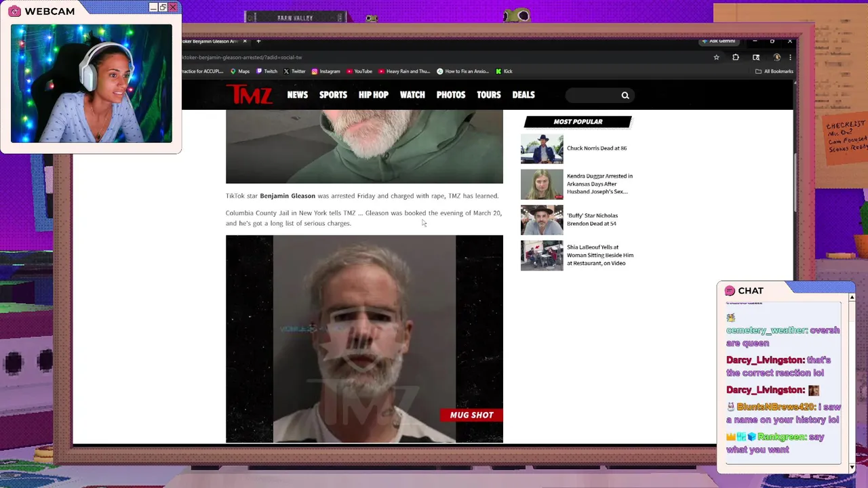Open the How to Fix an Anxio... bookmark
The width and height of the screenshot is (868, 488).
tap(462, 71)
